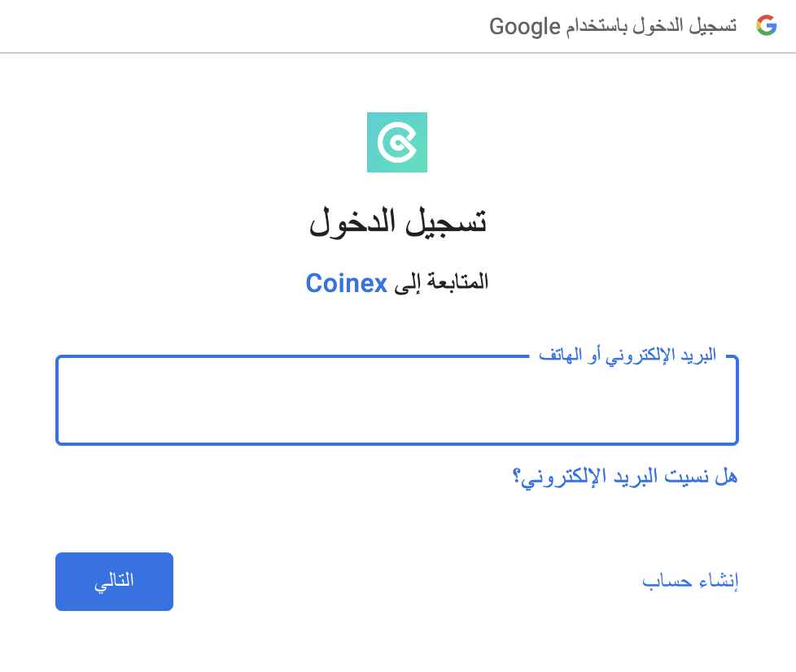The width and height of the screenshot is (796, 672).
Task: Focus the email or phone input field
Action: [x=397, y=400]
